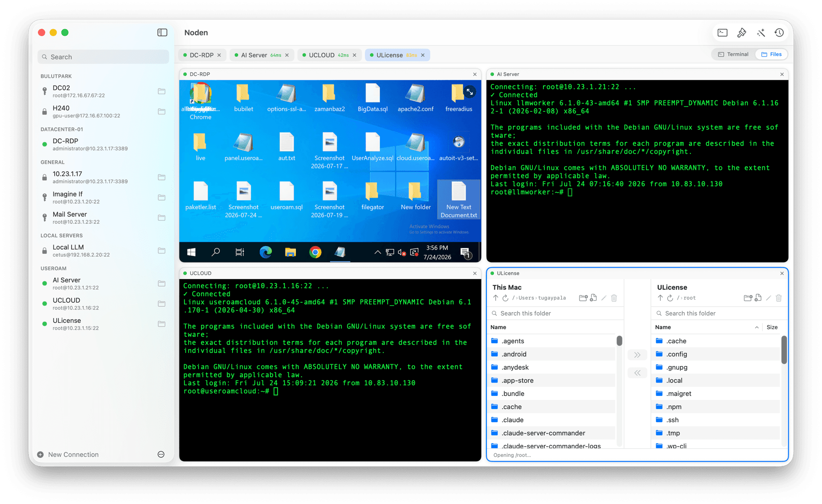Screen dimensions: 822x504
Task: Create new folder in ULicense remote pane
Action: pos(748,298)
